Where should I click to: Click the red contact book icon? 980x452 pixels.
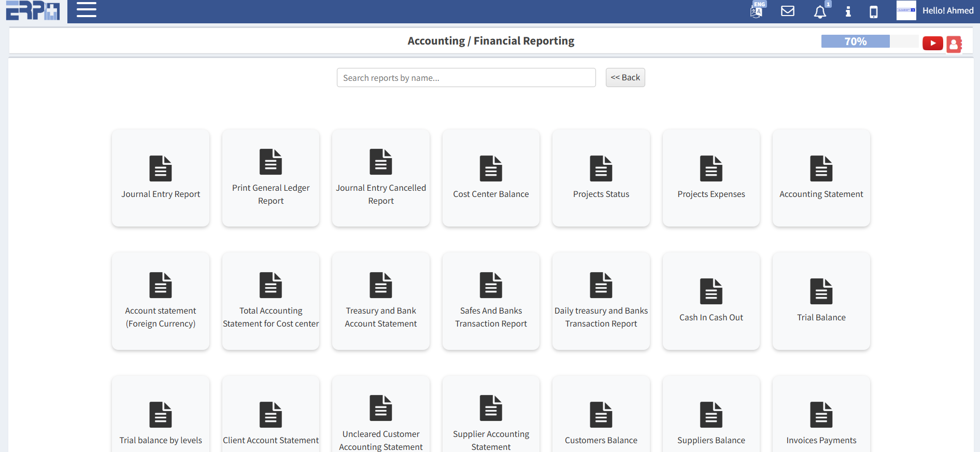pos(954,44)
